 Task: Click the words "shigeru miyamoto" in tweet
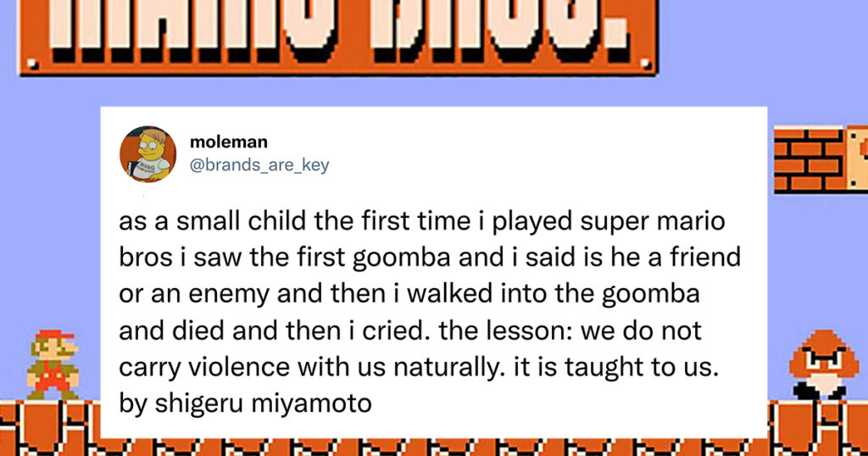coord(263,404)
